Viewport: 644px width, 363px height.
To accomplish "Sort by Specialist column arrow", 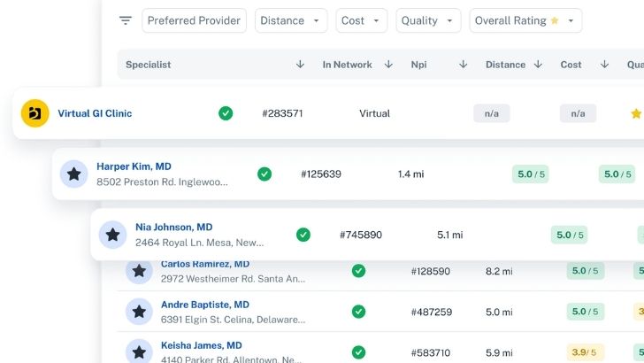I will [x=300, y=65].
